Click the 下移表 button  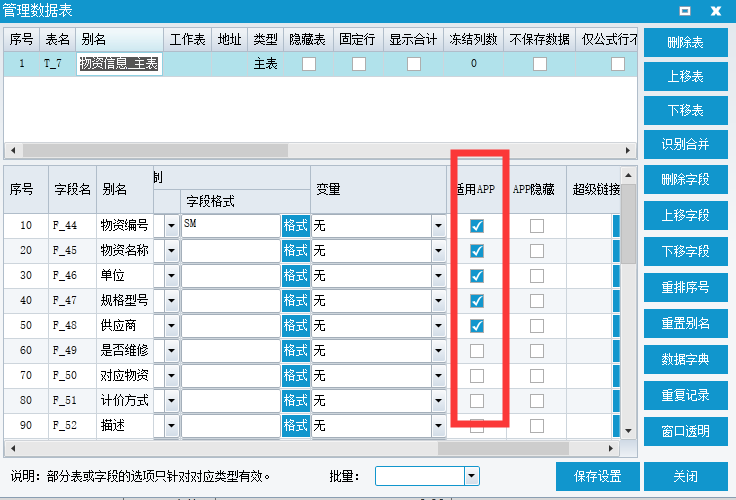pos(685,110)
